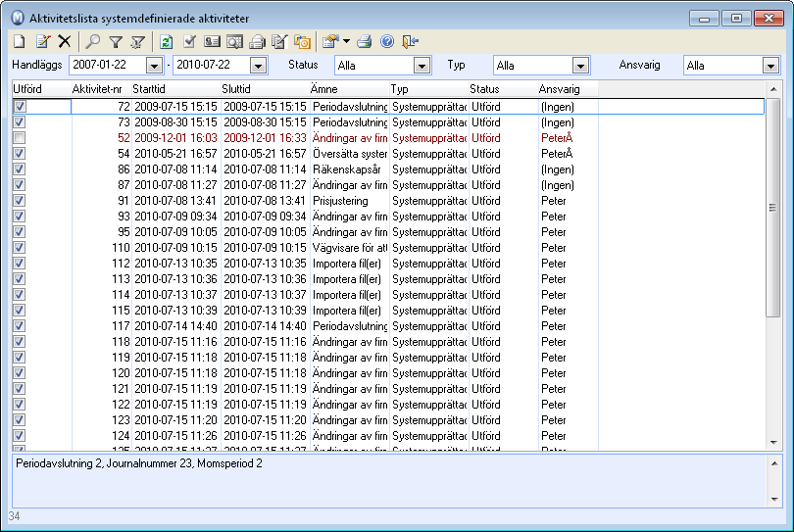
Task: Click the record count 34 in status bar
Action: tap(14, 516)
